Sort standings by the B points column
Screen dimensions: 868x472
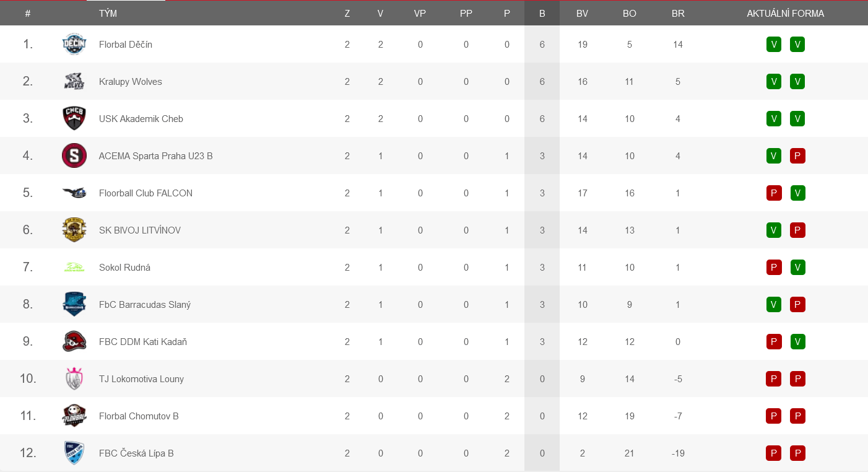(x=542, y=13)
